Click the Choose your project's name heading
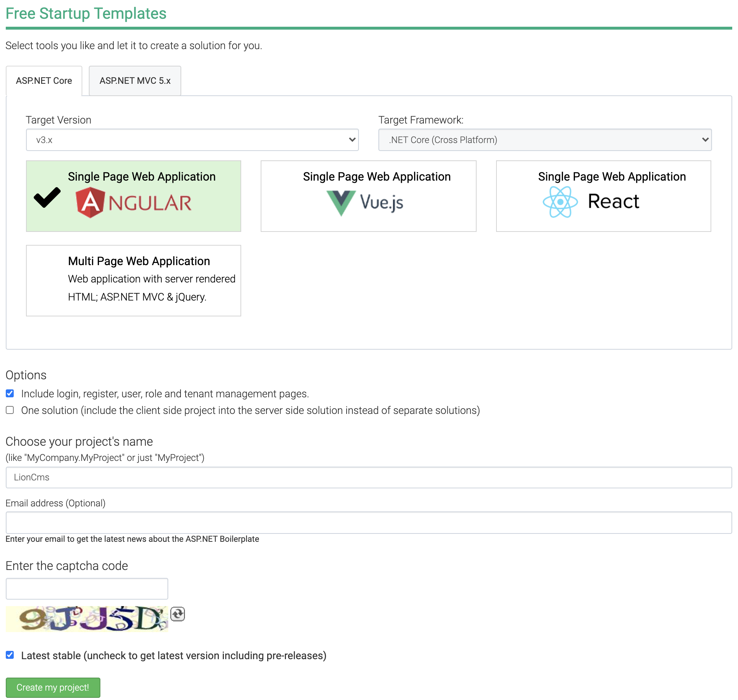Viewport: 738px width, 700px height. [x=79, y=442]
